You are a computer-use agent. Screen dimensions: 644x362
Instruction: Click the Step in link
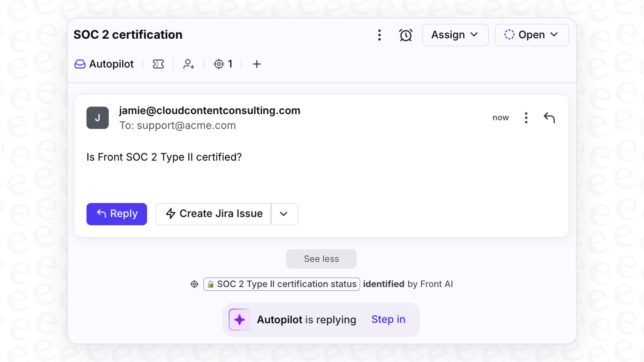tap(388, 319)
